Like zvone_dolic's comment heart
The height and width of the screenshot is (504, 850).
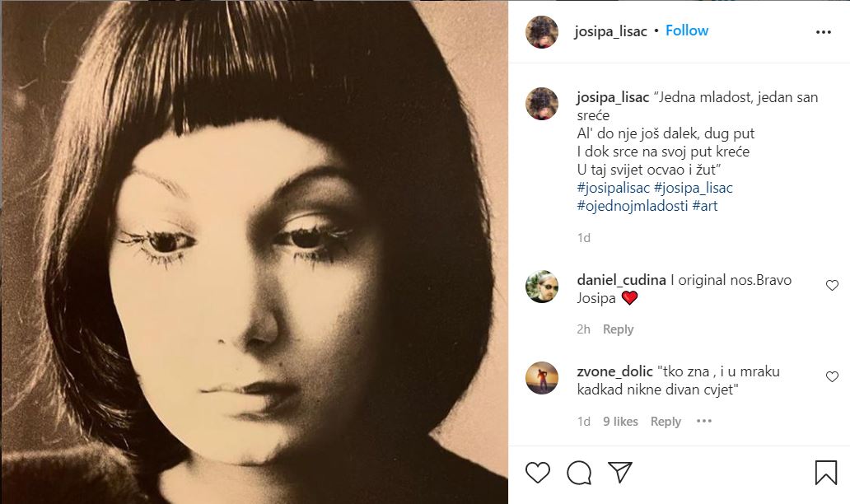[x=832, y=376]
